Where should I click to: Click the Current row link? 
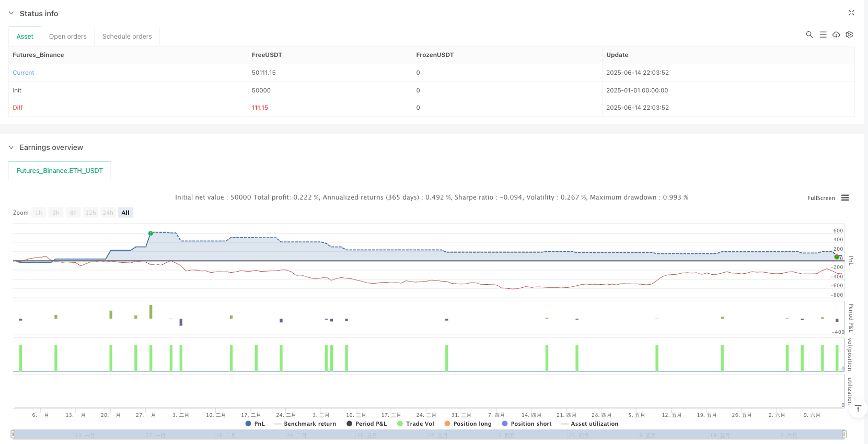click(x=24, y=73)
